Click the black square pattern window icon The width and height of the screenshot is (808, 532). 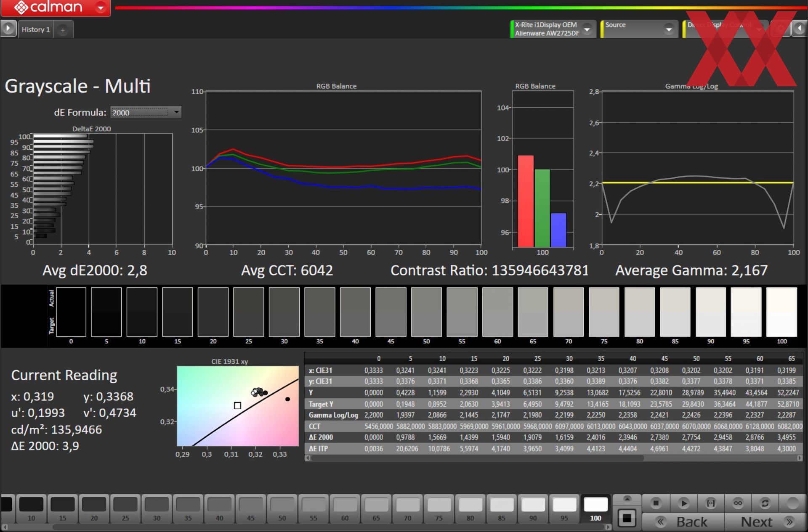point(627,518)
